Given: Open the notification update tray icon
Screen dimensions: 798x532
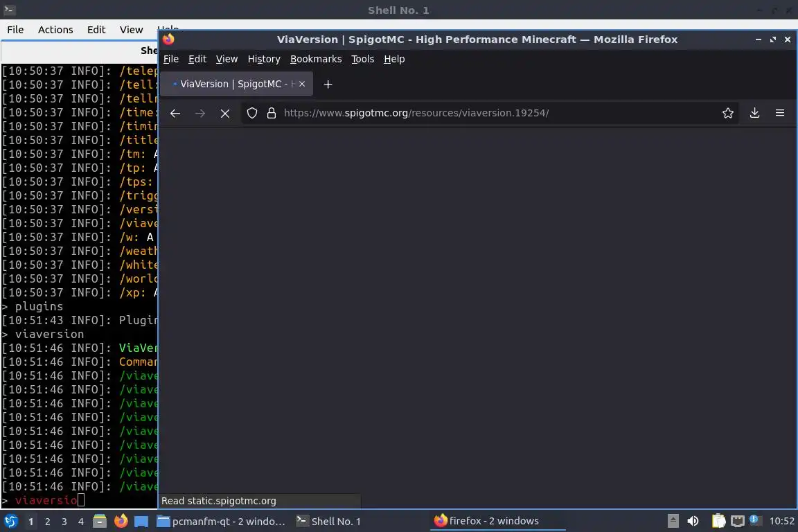Looking at the screenshot, I should [755, 520].
